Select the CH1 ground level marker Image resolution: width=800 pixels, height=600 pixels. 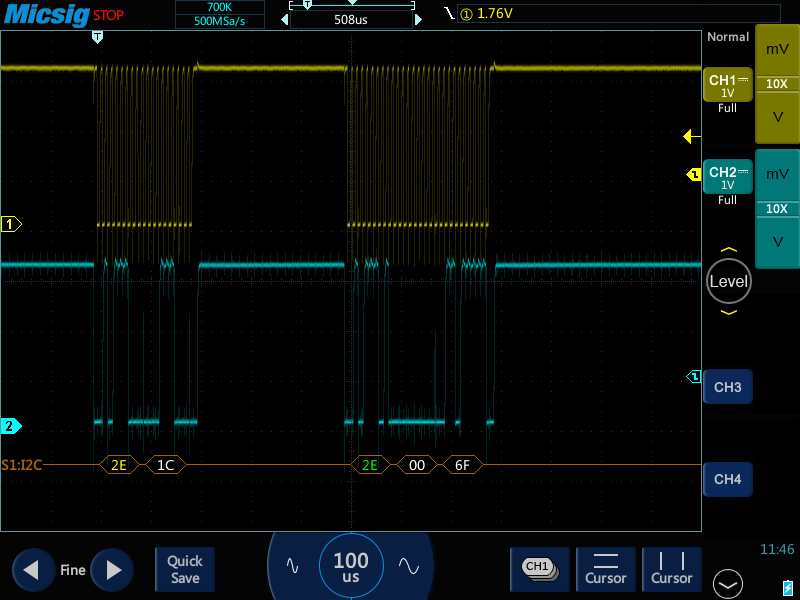[11, 224]
